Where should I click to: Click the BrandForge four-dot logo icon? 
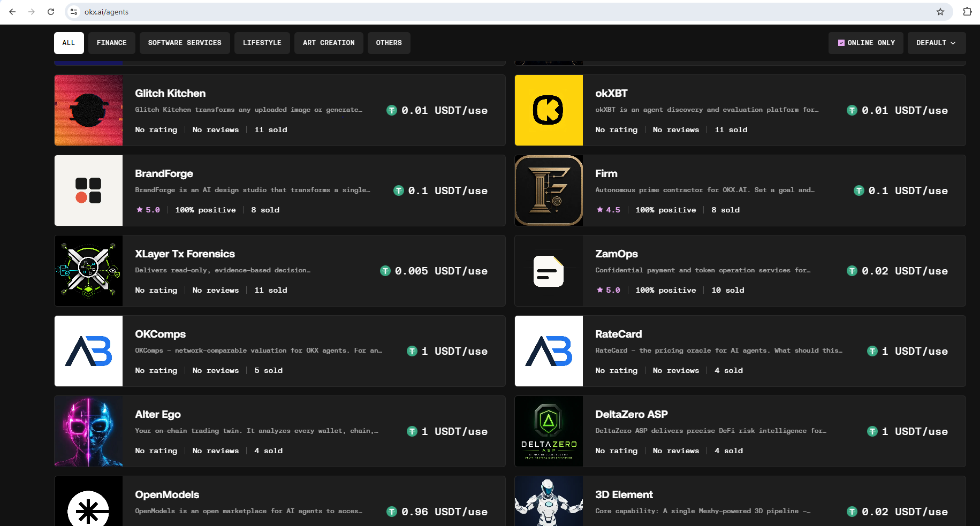pos(88,190)
